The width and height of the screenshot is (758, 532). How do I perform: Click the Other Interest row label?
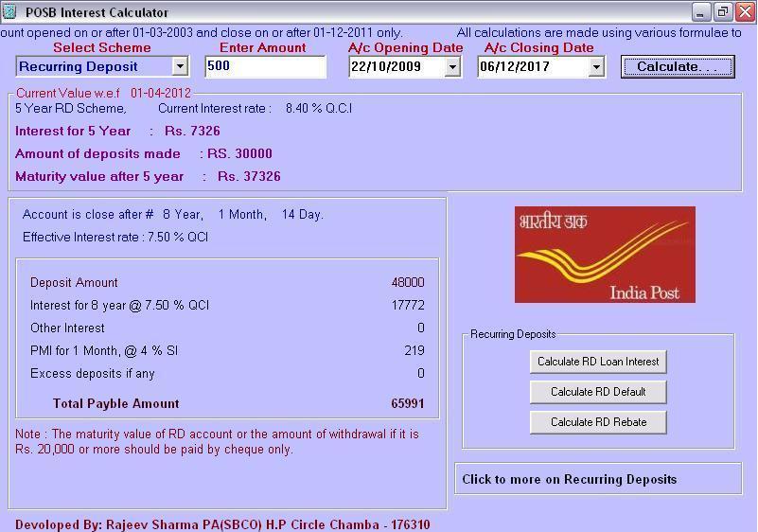tap(67, 328)
